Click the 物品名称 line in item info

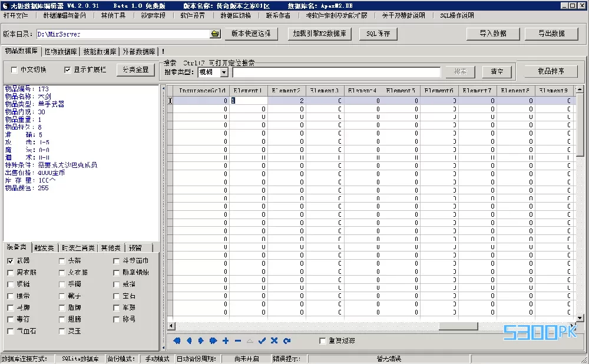(x=28, y=97)
